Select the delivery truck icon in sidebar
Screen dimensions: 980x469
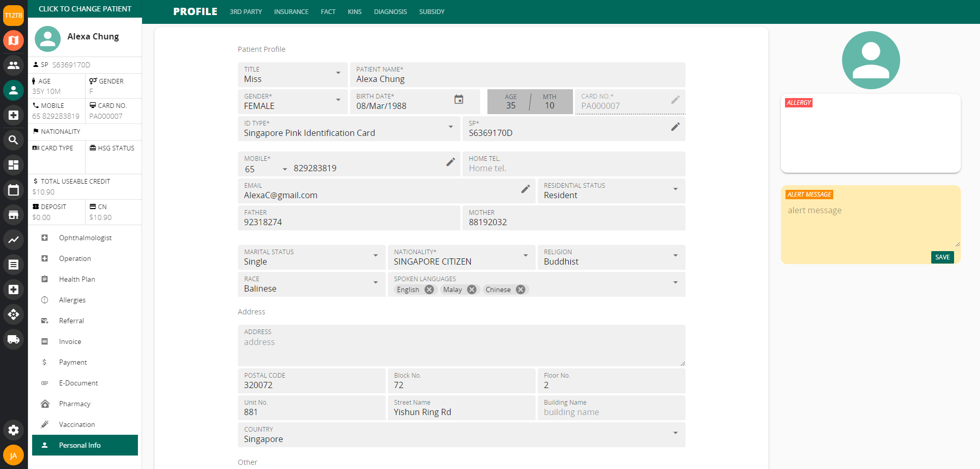[13, 339]
